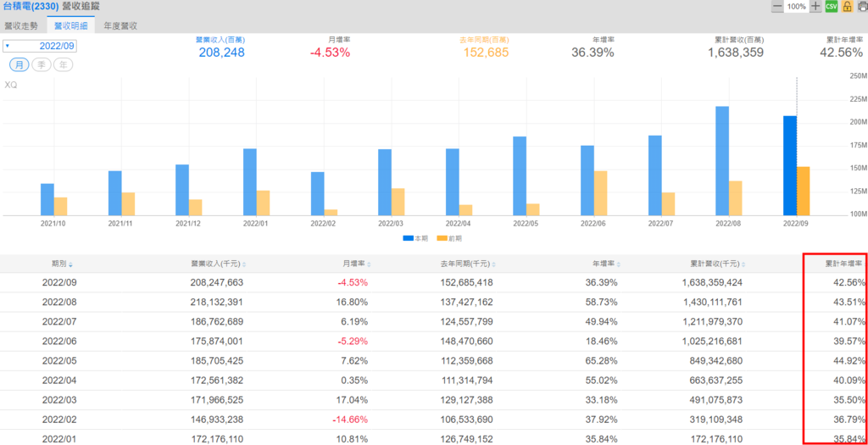The image size is (868, 445).
Task: Click the 100% zoom level field
Action: 796,7
